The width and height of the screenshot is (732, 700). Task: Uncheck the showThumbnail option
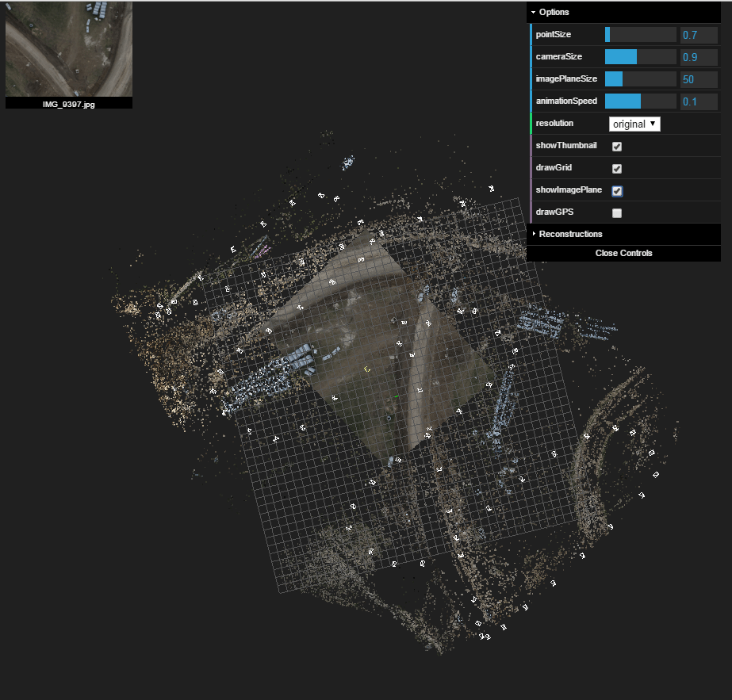tap(616, 146)
